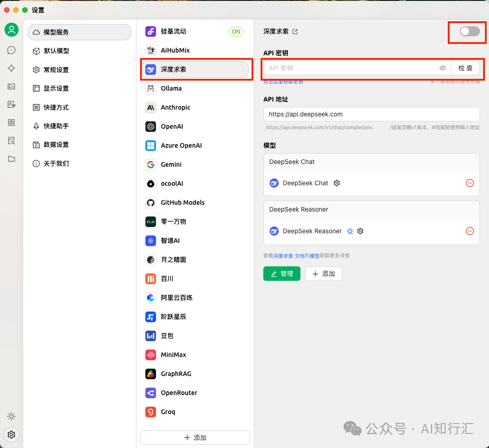Click the get-API-key link under API key field
489x448 pixels.
[283, 82]
